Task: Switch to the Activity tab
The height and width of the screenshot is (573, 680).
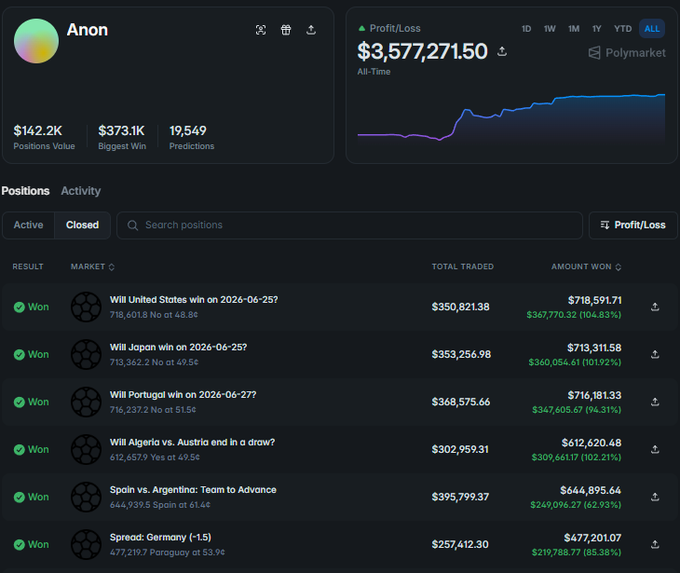Action: [81, 191]
